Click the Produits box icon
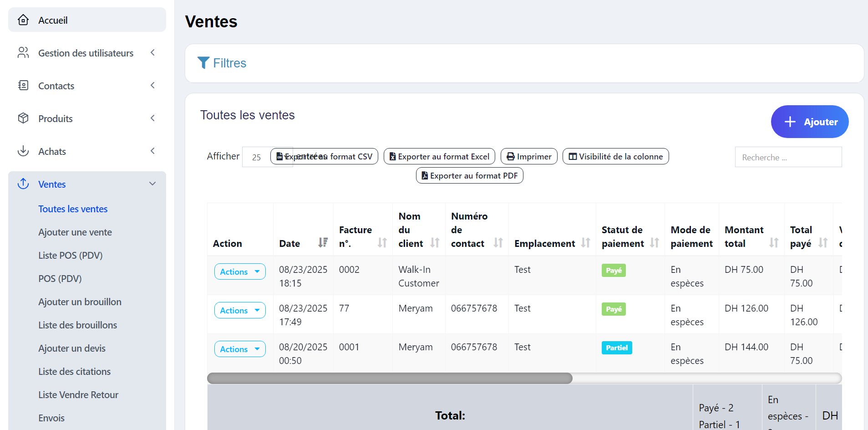This screenshot has width=868, height=430. pos(23,118)
